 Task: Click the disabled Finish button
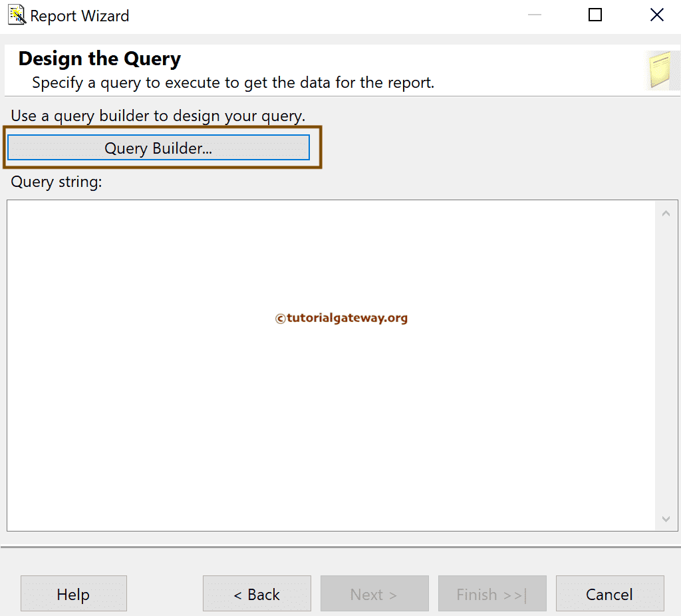click(x=492, y=593)
